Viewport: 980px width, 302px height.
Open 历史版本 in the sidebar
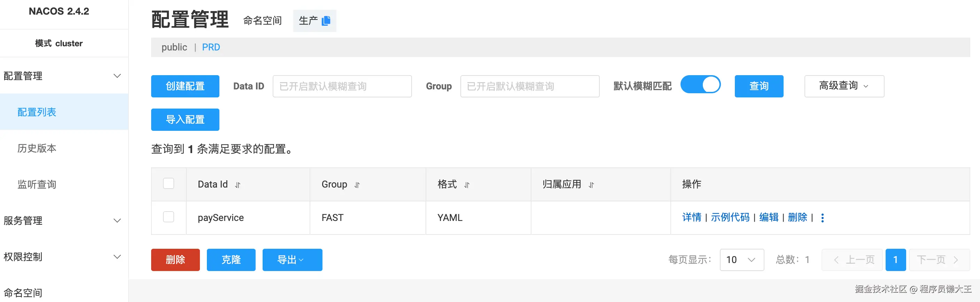click(x=37, y=148)
